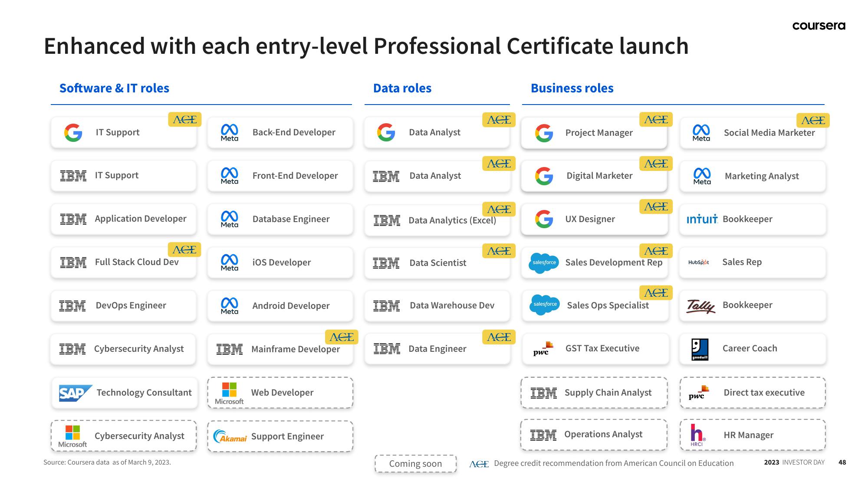Open the Digital Marketer card
868x488 pixels.
[x=594, y=176]
